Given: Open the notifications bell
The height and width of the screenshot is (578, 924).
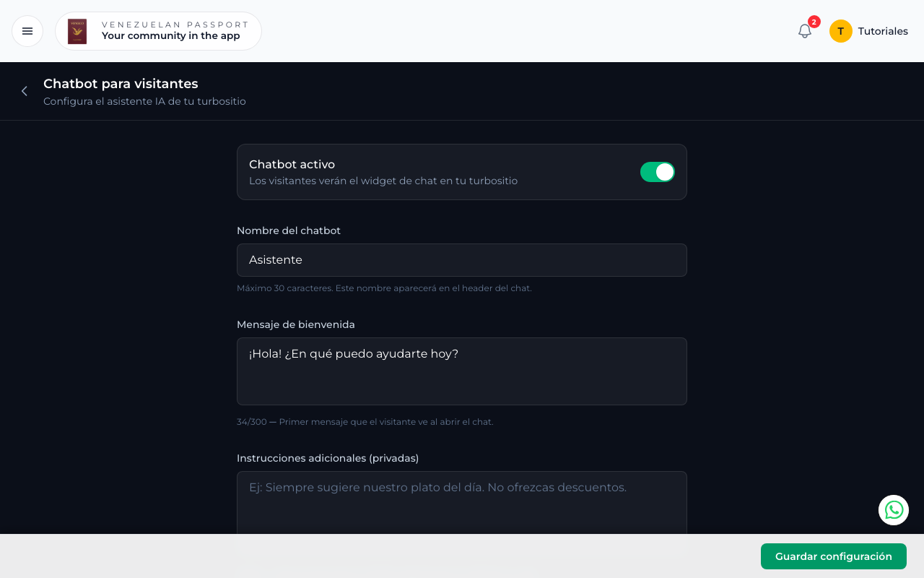Looking at the screenshot, I should [x=805, y=31].
